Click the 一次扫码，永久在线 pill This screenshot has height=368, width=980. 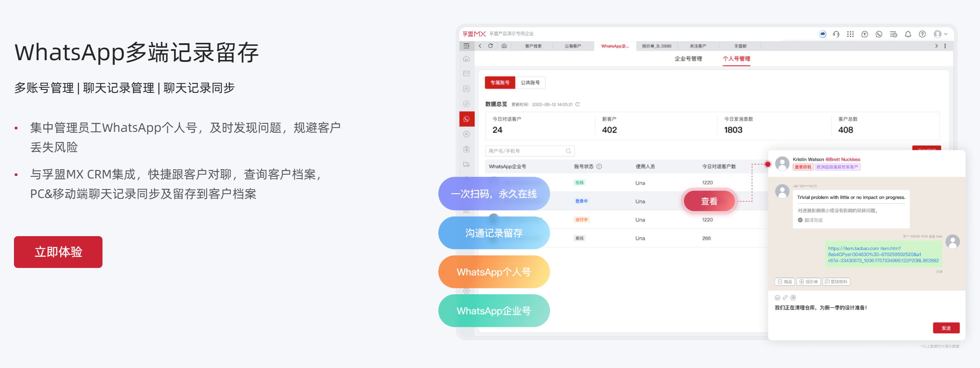494,194
